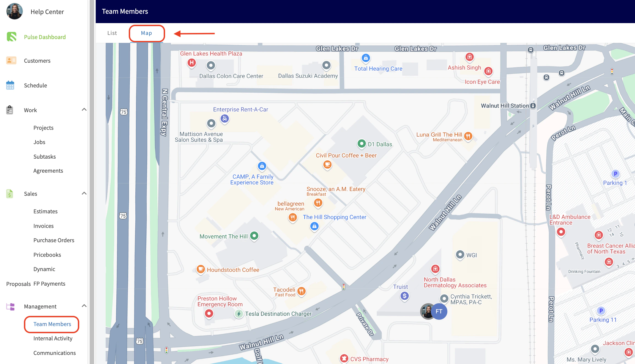This screenshot has height=364, width=635.
Task: Click the Customers card icon
Action: point(11,60)
